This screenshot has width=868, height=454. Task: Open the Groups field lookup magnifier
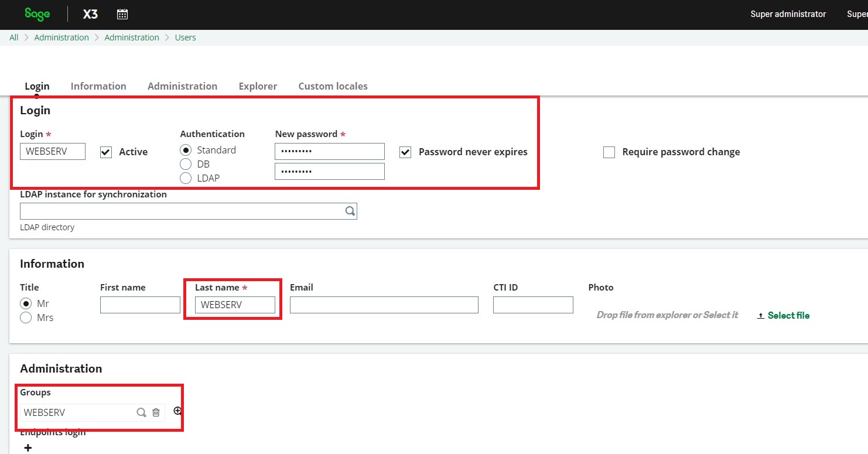pos(141,412)
